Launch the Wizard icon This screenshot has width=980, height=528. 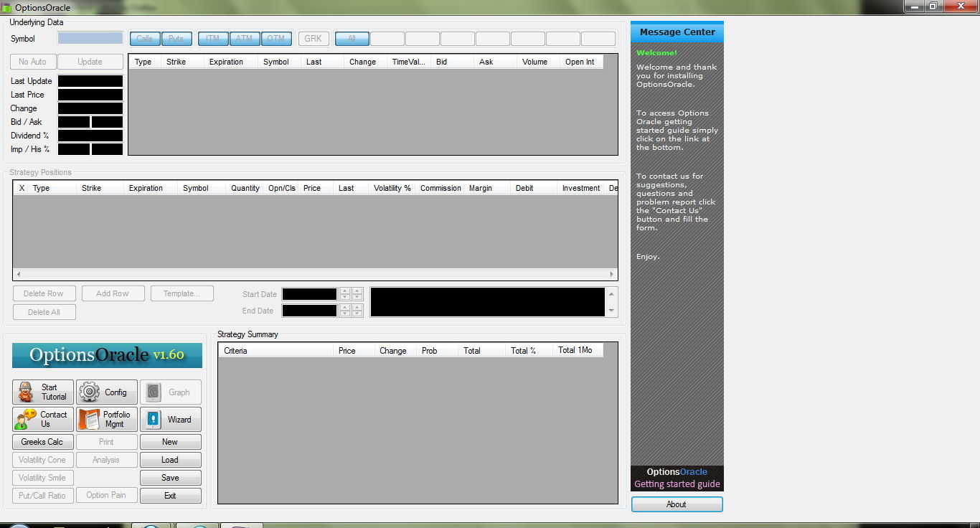pos(152,419)
